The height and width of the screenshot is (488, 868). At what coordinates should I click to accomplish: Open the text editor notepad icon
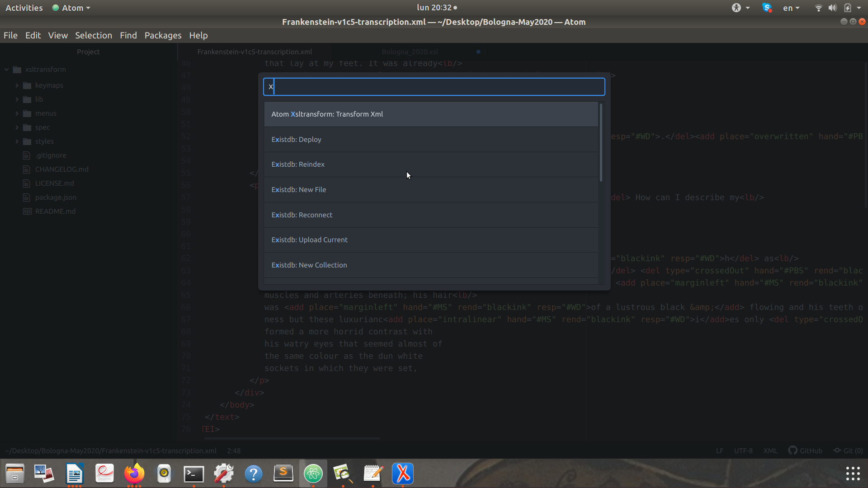pyautogui.click(x=373, y=473)
